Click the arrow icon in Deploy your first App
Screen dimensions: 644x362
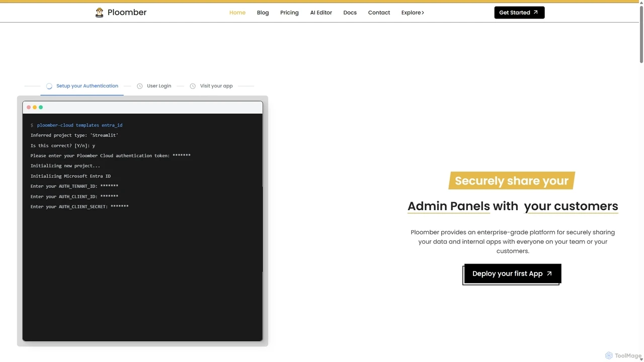[x=549, y=274]
